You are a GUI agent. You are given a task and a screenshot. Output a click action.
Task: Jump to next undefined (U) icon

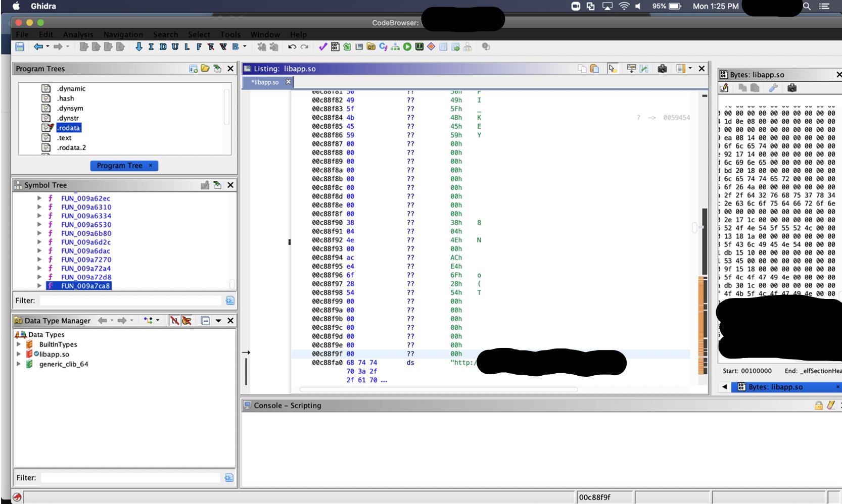click(x=175, y=47)
